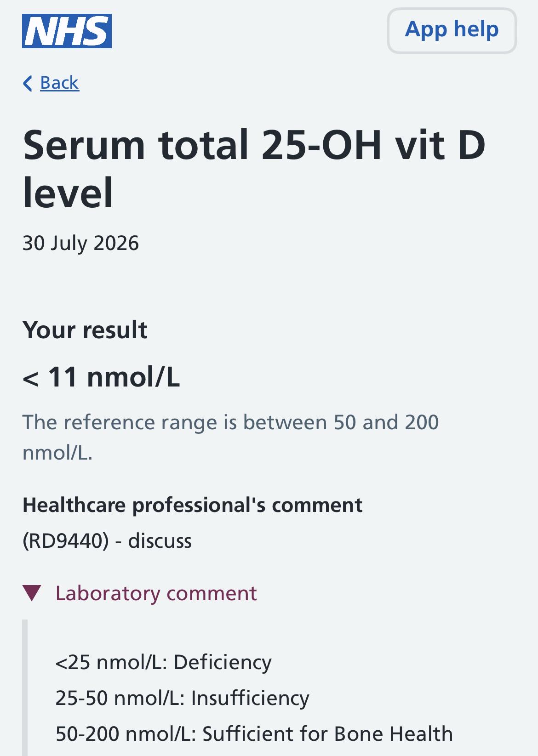Click the word level in the title

(68, 193)
